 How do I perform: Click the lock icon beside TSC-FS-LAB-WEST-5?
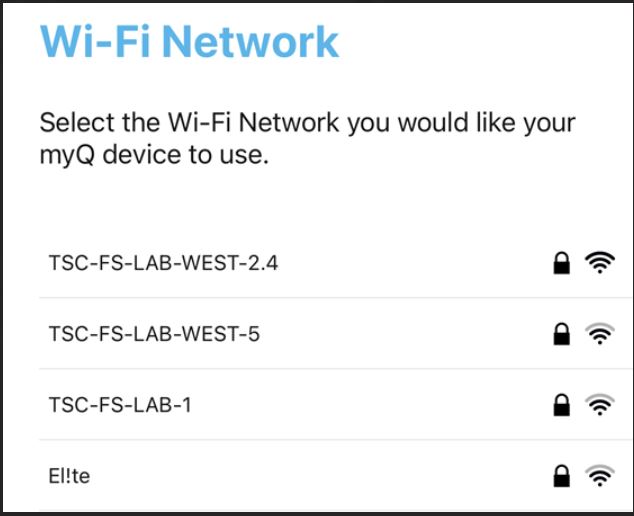(x=562, y=335)
